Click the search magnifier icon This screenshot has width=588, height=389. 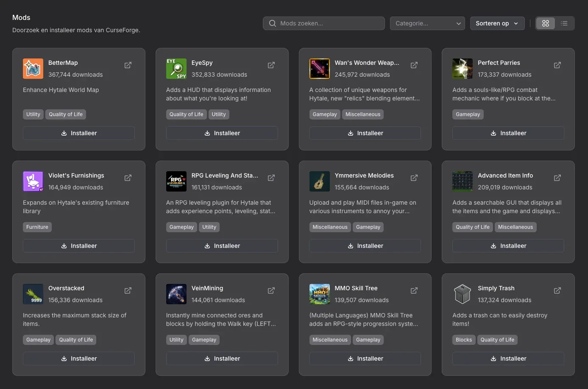tap(273, 23)
